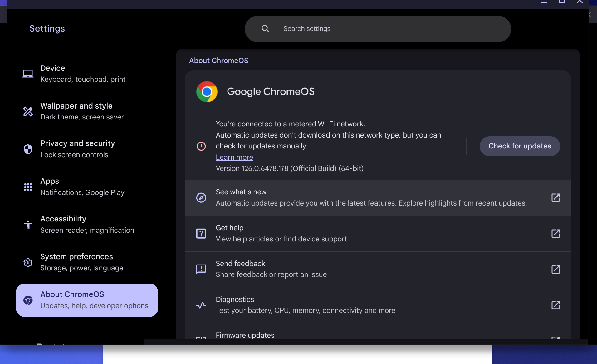Image resolution: width=597 pixels, height=364 pixels.
Task: Click Check for updates button
Action: click(x=520, y=146)
